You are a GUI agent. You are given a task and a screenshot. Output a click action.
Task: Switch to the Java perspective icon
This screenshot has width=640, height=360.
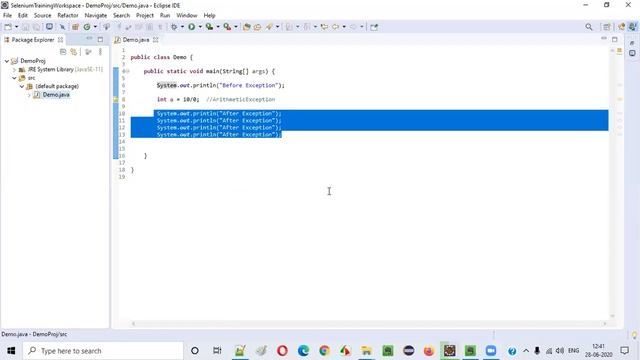pos(633,27)
